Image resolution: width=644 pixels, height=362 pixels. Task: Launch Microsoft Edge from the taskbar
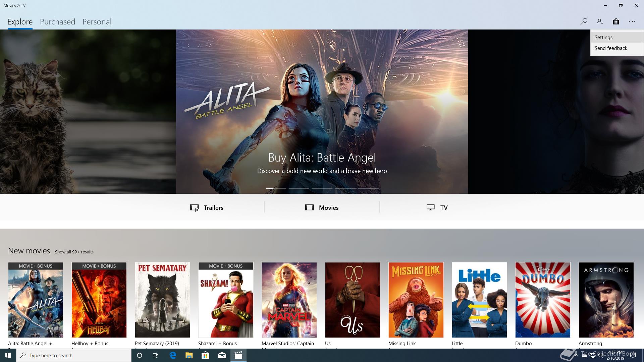pos(173,355)
